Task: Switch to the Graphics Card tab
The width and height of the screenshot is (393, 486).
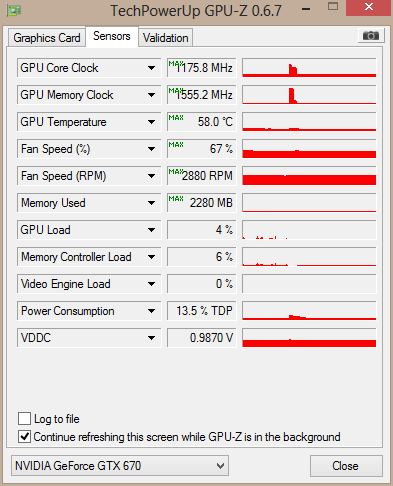Action: pos(47,38)
